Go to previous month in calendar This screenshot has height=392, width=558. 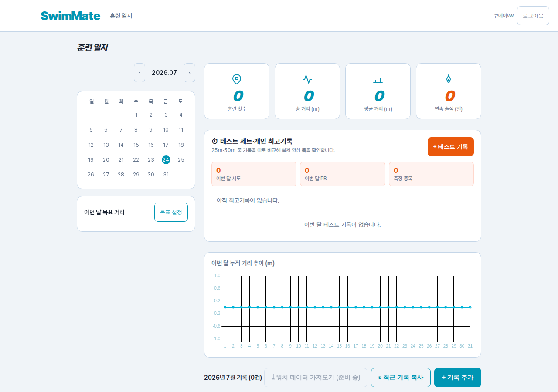point(139,73)
